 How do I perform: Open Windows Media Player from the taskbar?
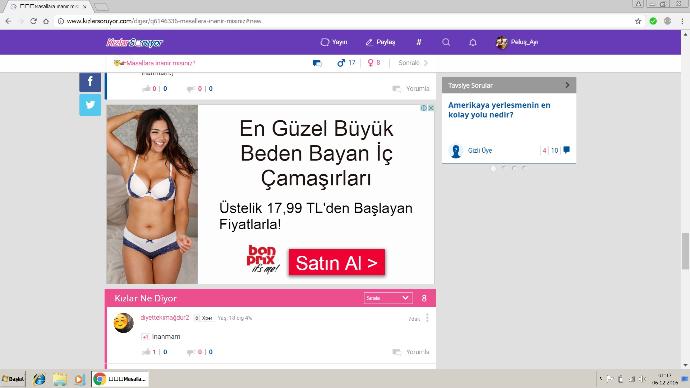[x=79, y=379]
